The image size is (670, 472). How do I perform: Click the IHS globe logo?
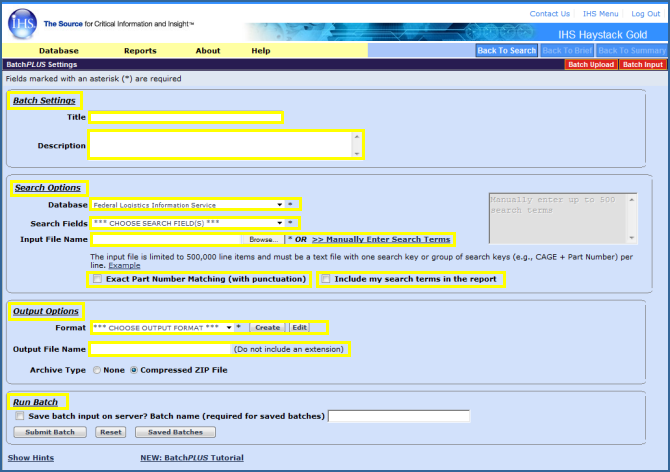(22, 24)
